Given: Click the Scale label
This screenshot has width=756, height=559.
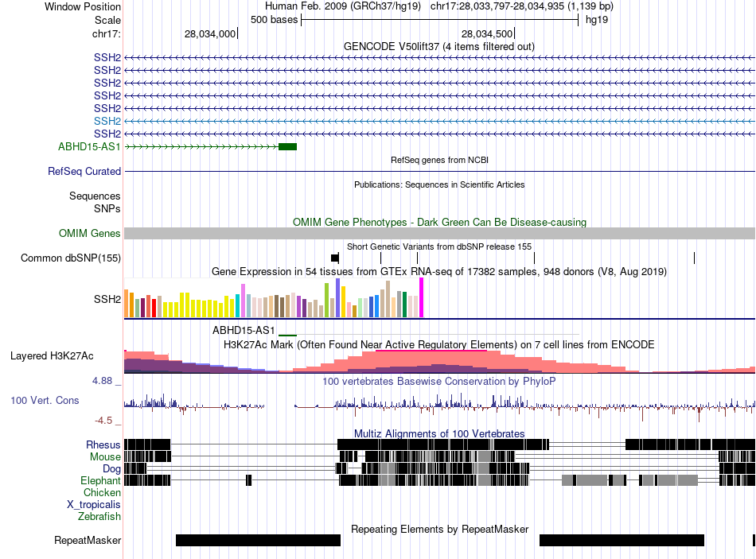Looking at the screenshot, I should (107, 20).
